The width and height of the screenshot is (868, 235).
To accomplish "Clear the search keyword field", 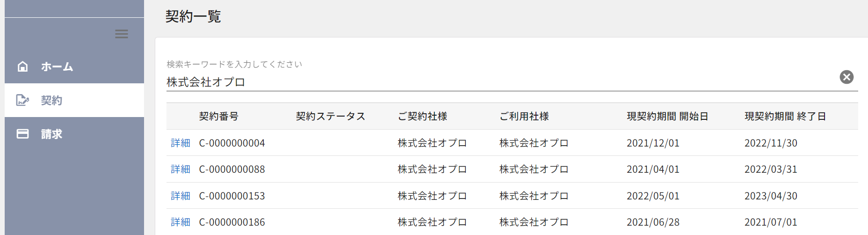I will [x=846, y=77].
